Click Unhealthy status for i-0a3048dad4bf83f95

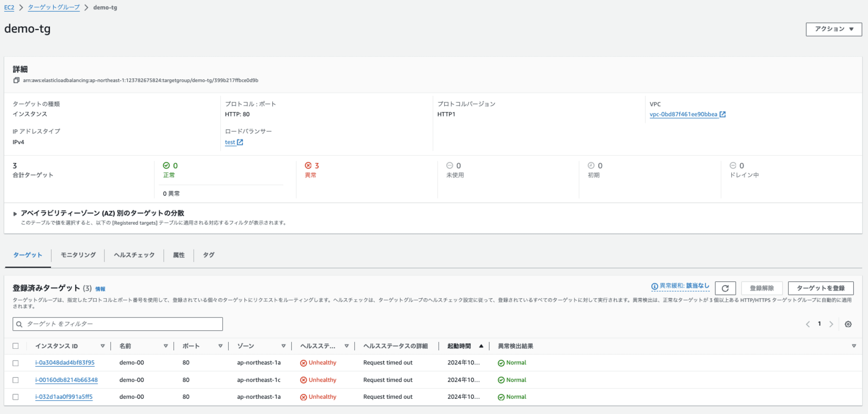[318, 363]
